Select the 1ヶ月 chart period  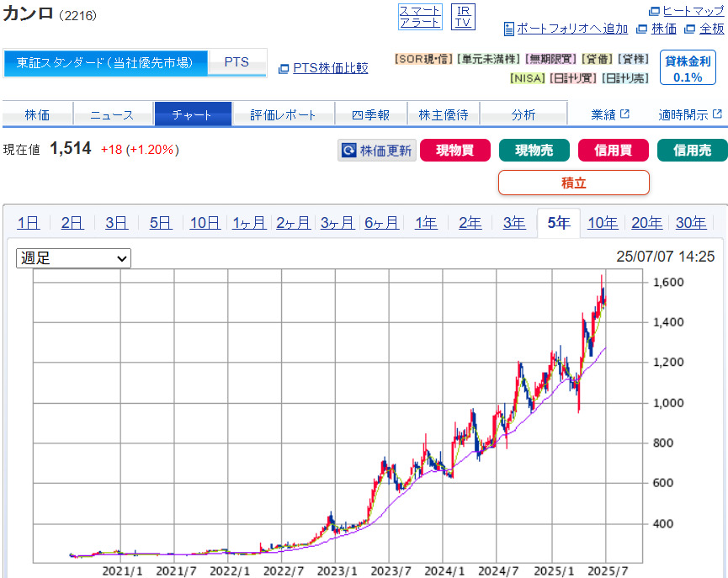tap(249, 223)
